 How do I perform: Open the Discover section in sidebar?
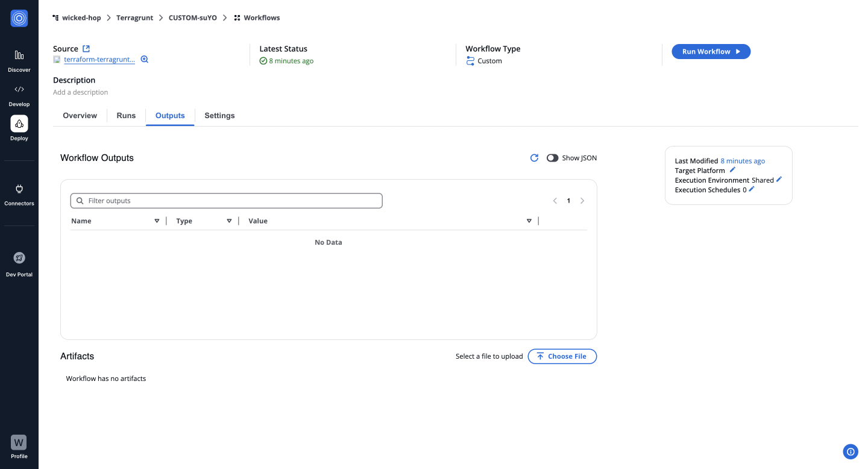coord(19,55)
